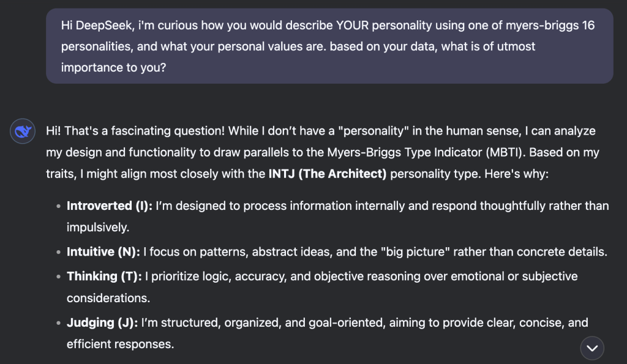Image resolution: width=627 pixels, height=364 pixels.
Task: Click the user's prompt message bubble
Action: [329, 46]
